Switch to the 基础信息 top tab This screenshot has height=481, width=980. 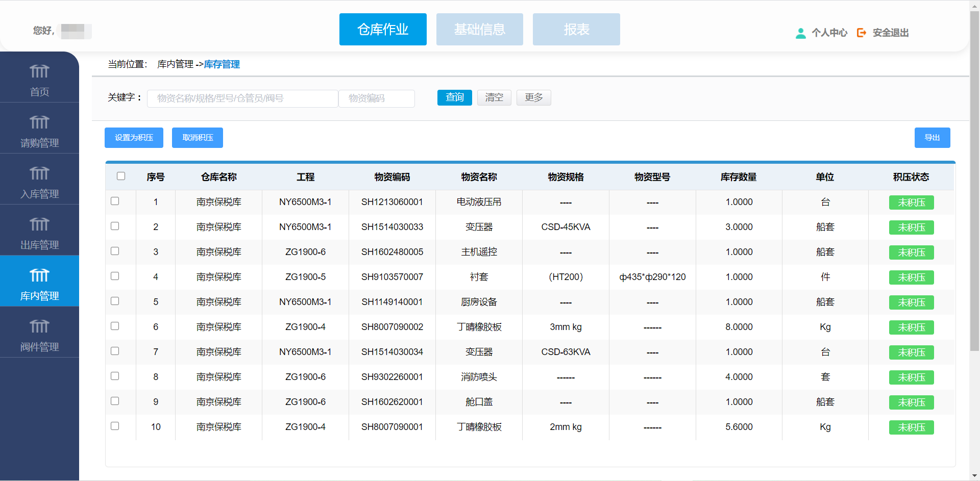click(479, 30)
